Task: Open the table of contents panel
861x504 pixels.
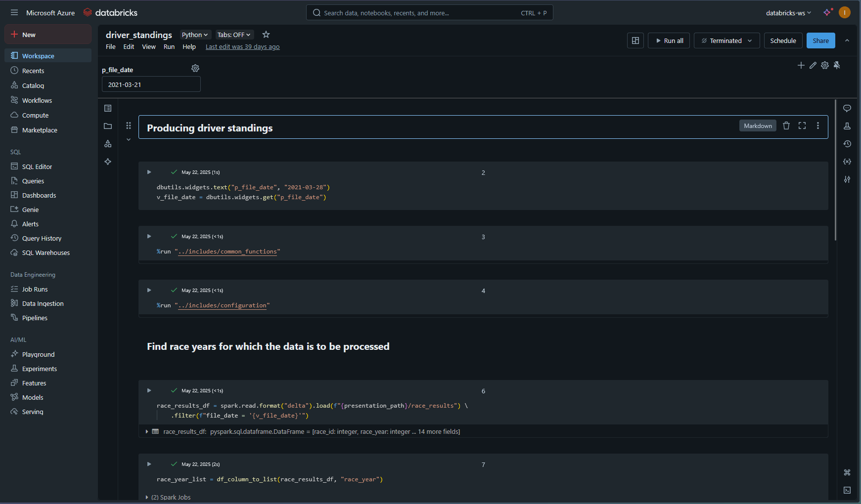Action: click(108, 108)
